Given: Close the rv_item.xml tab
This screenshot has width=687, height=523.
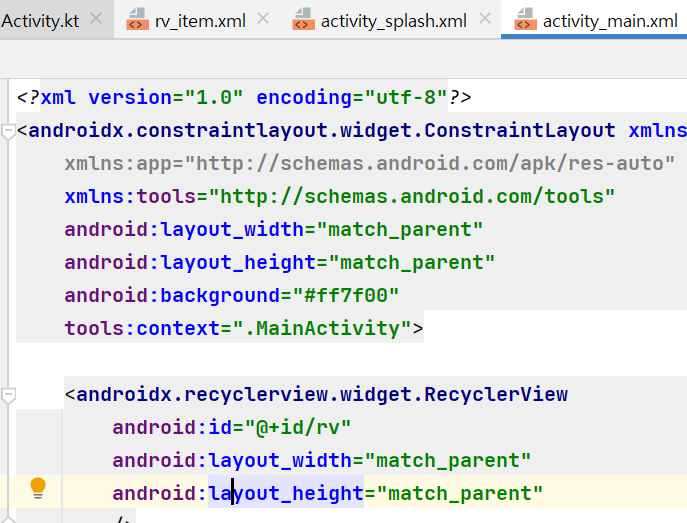Looking at the screenshot, I should tap(263, 19).
